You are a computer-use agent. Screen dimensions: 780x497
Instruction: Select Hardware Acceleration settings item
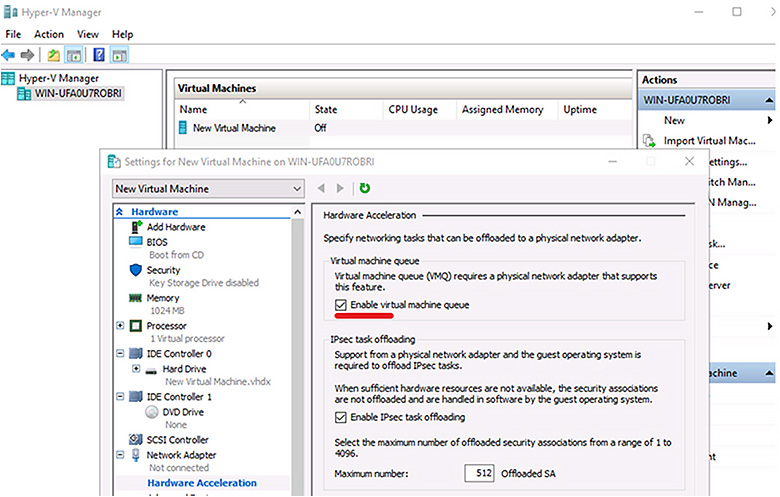202,483
